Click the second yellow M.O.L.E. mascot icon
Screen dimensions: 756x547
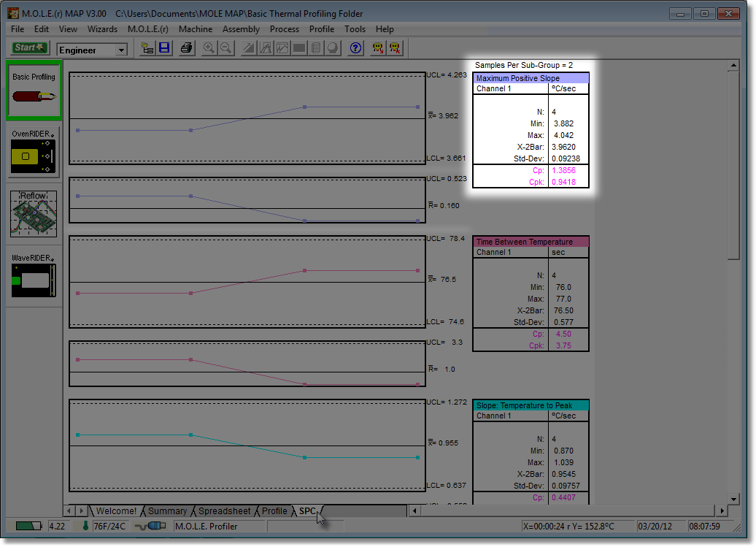point(395,48)
